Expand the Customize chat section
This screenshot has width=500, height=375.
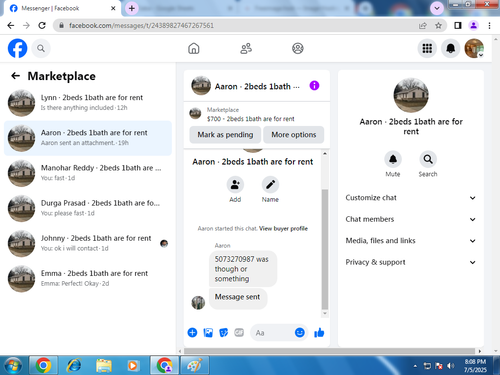pos(411,198)
